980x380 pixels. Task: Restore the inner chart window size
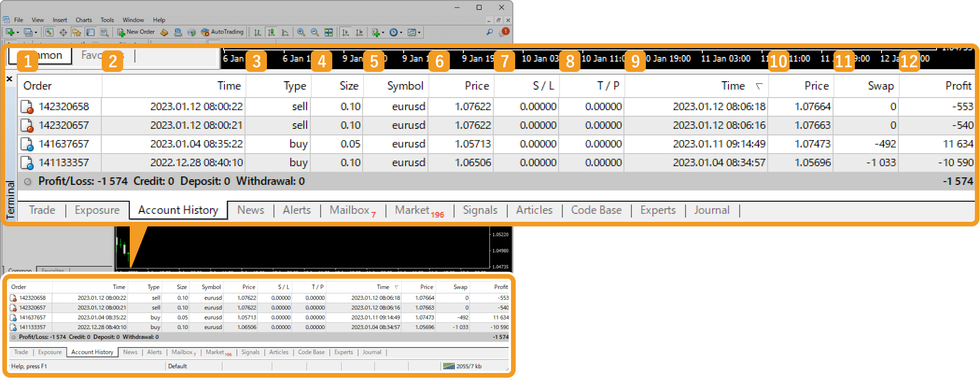point(498,20)
